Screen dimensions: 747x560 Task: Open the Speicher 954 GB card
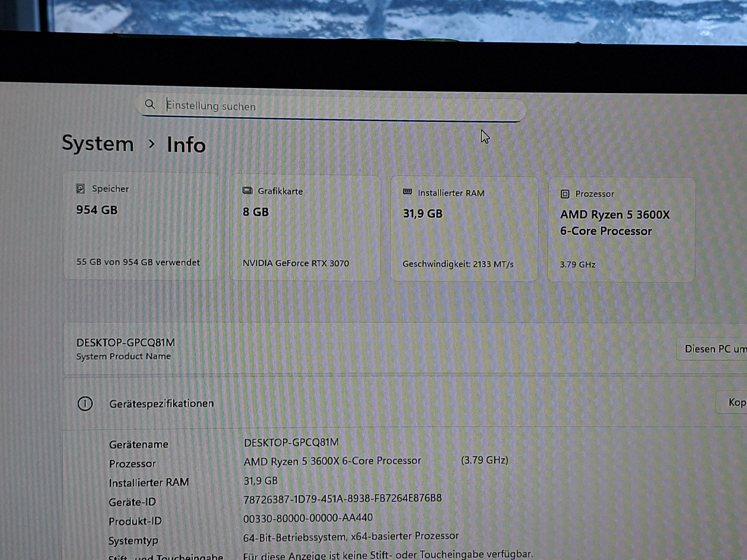(141, 226)
